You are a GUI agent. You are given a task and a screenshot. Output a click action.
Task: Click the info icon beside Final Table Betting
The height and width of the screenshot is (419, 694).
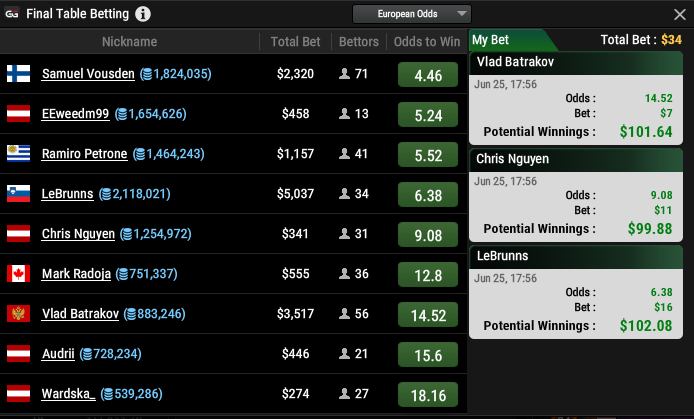click(143, 14)
